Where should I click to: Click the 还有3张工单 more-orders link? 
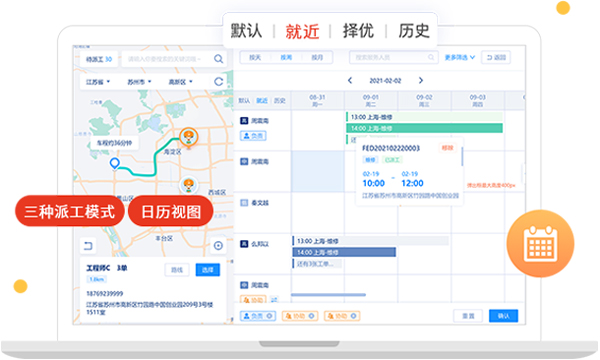coord(317,264)
